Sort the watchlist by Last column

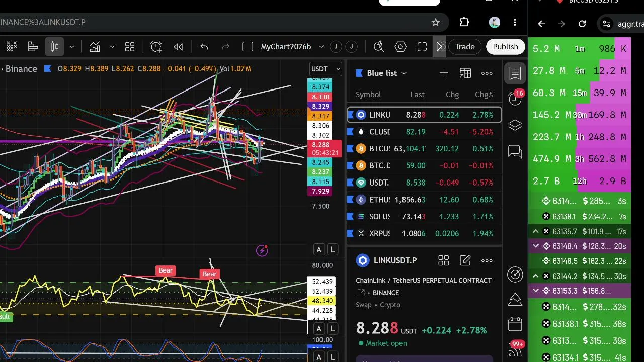[x=417, y=95]
